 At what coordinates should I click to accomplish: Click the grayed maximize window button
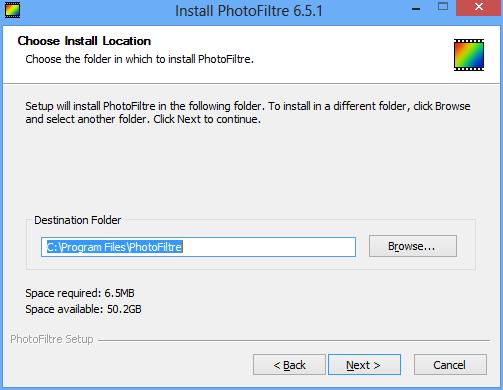click(x=443, y=7)
